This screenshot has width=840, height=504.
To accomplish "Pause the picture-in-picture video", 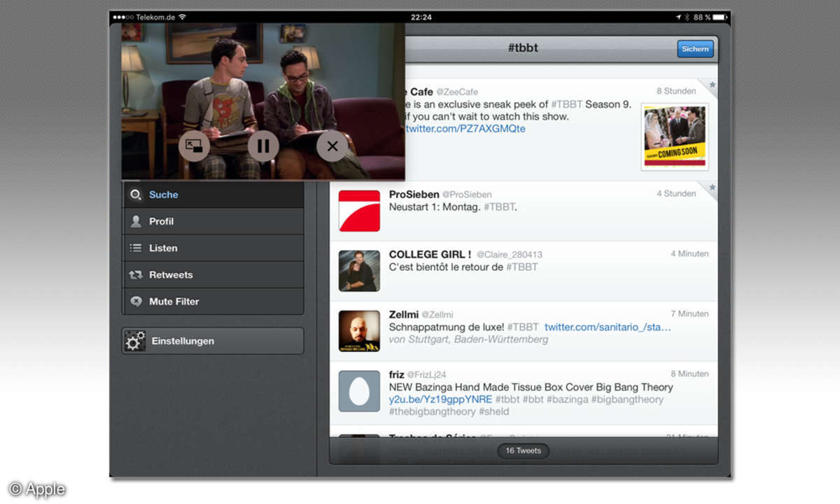I will 263,146.
